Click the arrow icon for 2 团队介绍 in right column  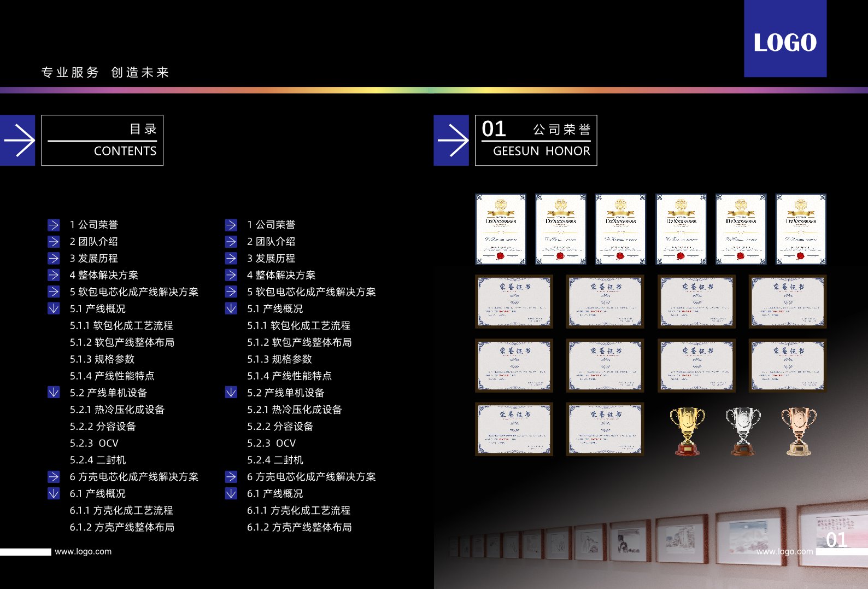pos(231,242)
